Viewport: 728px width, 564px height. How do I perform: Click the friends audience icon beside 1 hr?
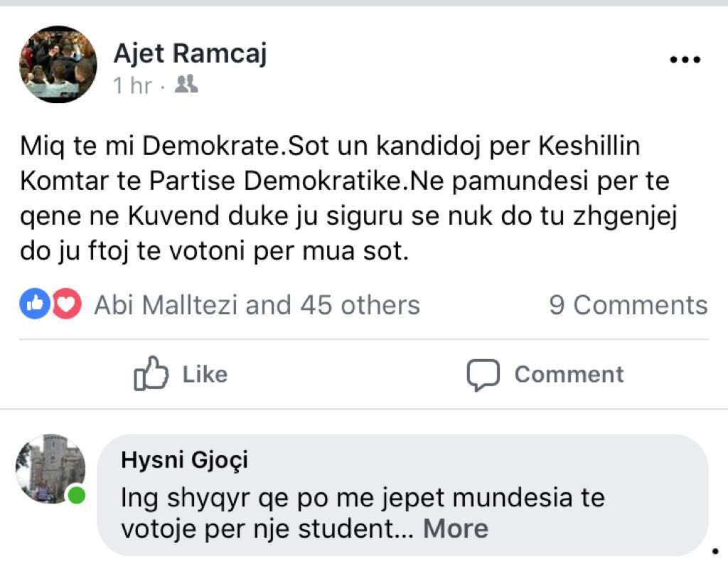tap(186, 85)
